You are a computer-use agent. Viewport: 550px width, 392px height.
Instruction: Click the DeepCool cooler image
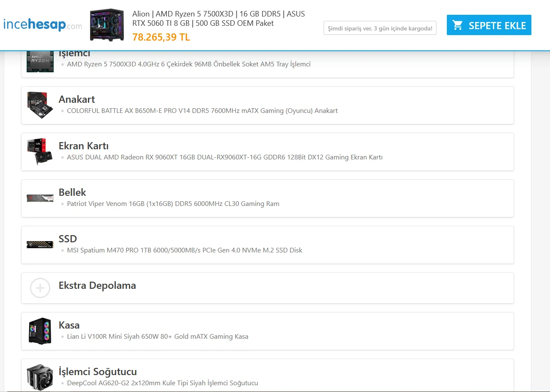[40, 378]
